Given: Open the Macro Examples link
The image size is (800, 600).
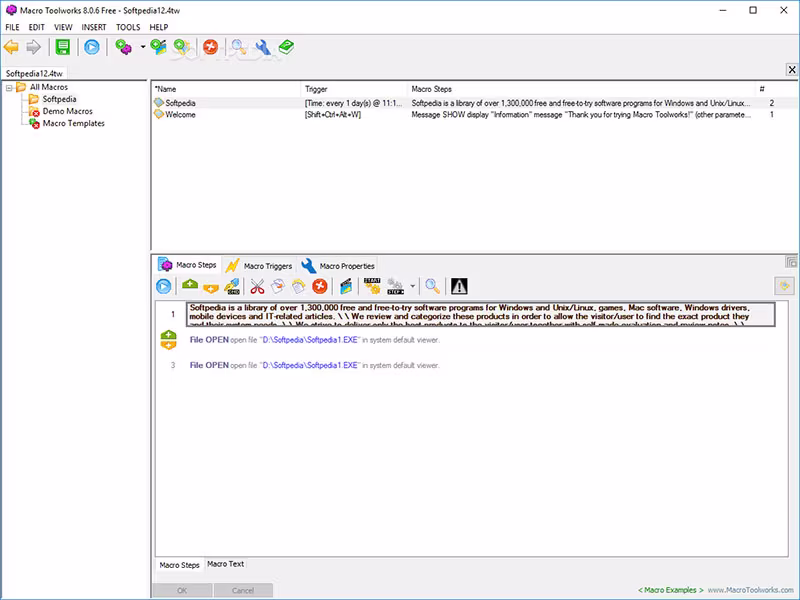Looking at the screenshot, I should point(670,590).
